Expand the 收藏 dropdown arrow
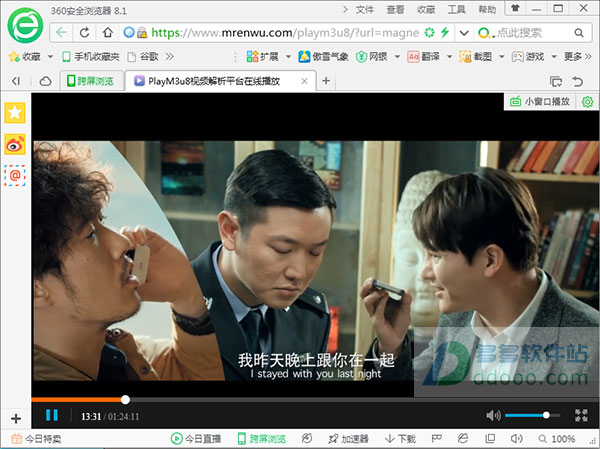 point(50,57)
